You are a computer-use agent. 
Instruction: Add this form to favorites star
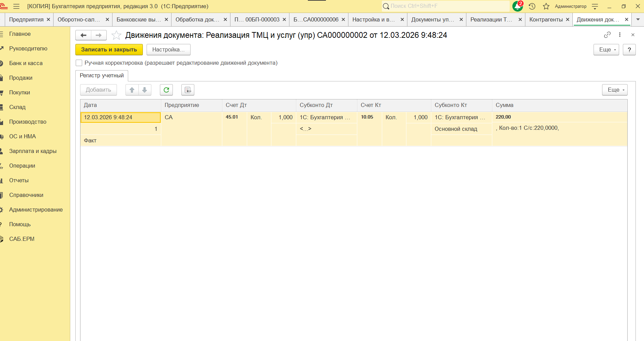[x=116, y=35]
